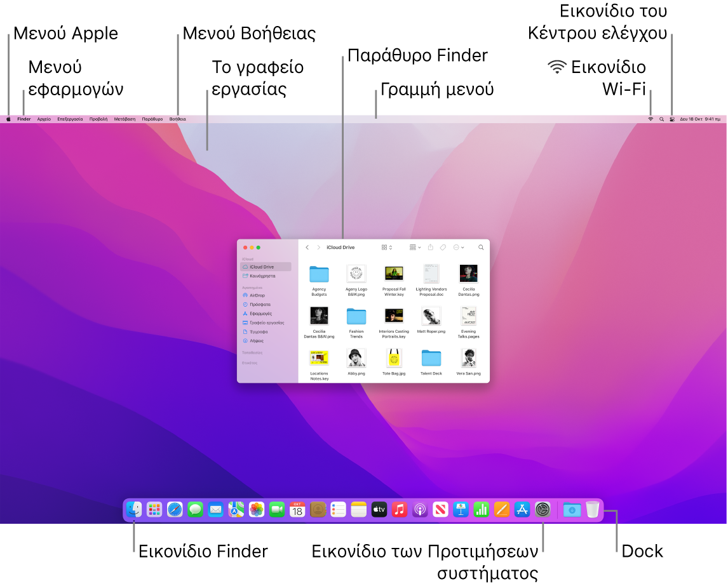
Task: Click the Tag icon in the Finder toolbar
Action: pyautogui.click(x=442, y=248)
